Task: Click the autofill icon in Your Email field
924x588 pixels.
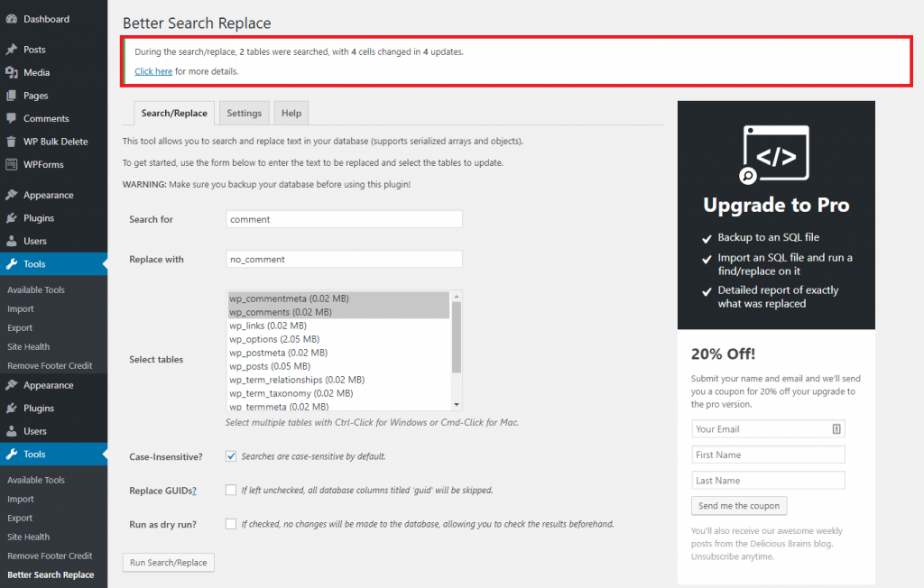Action: 836,429
